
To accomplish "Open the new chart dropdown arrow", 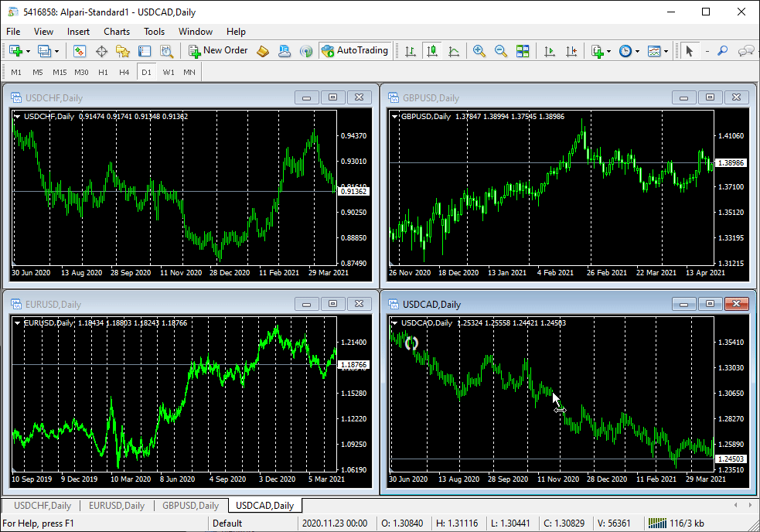I will 29,50.
